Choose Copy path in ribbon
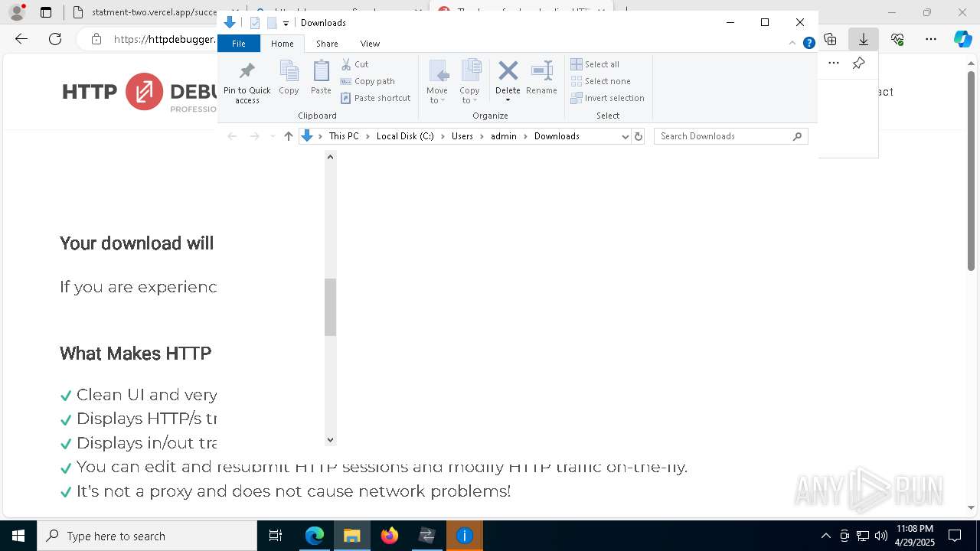 pos(367,81)
